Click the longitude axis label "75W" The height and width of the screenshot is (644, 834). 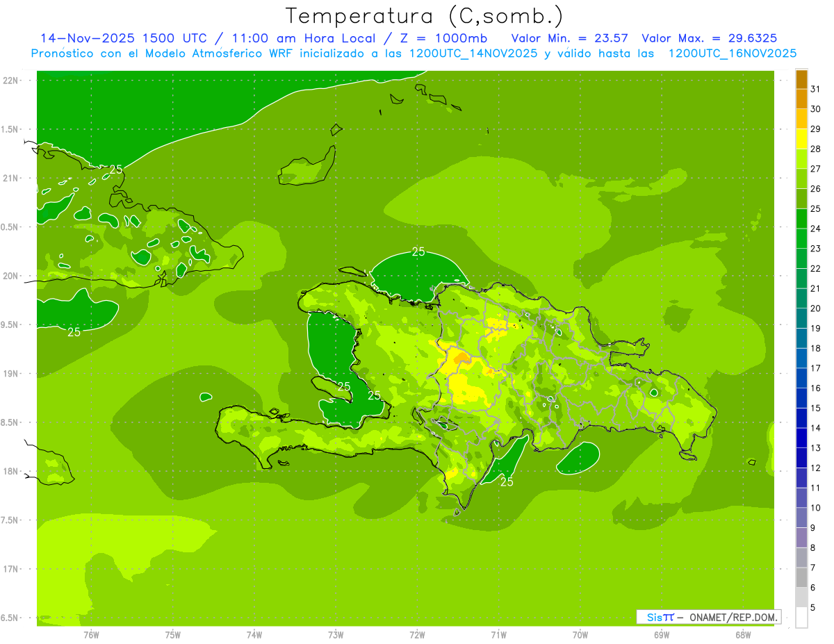(x=173, y=634)
